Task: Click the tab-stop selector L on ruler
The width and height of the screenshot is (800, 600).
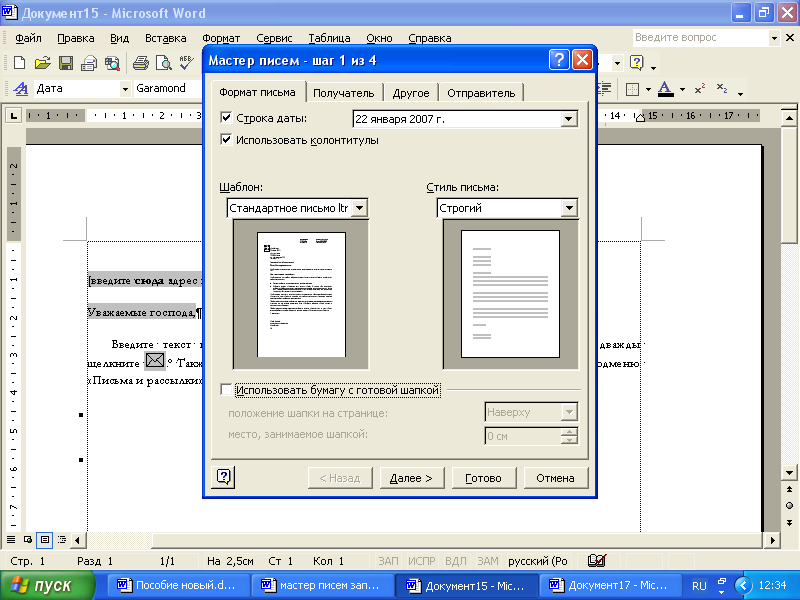Action: tap(13, 116)
